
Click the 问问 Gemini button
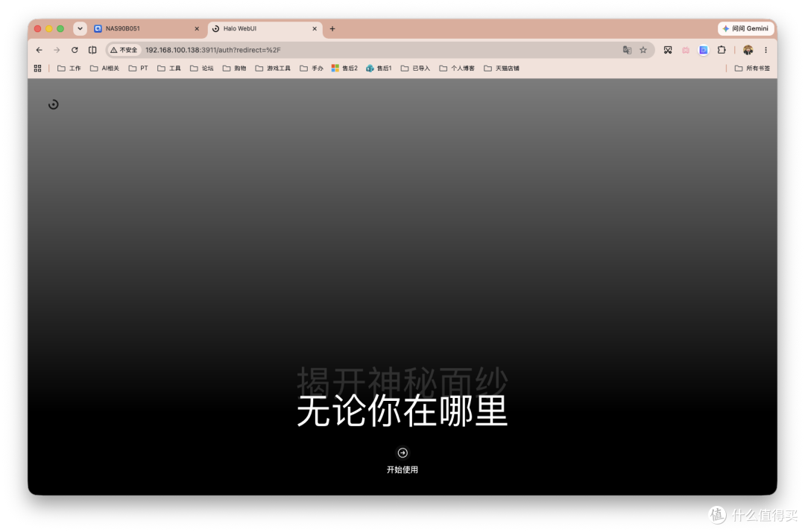(x=745, y=28)
